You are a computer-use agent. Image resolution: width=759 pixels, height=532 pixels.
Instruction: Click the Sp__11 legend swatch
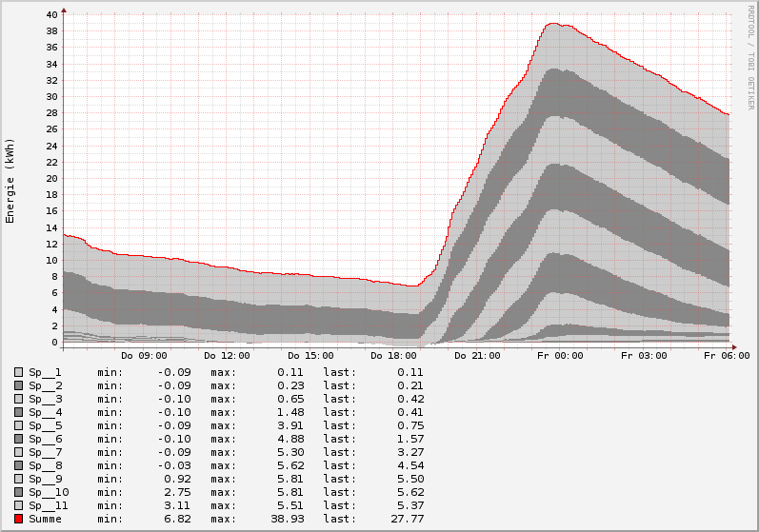[x=18, y=505]
